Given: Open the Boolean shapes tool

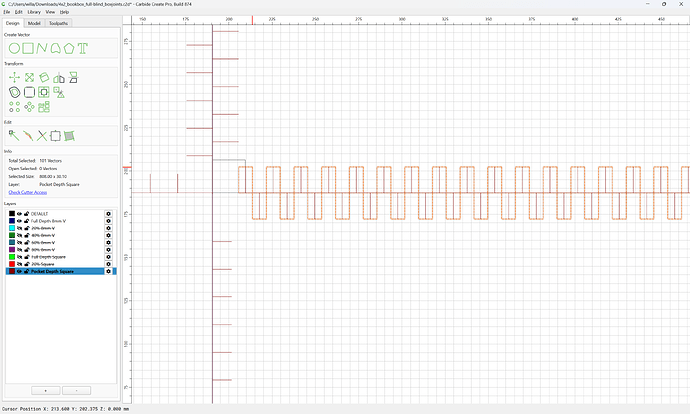Looking at the screenshot, I should pos(59,92).
